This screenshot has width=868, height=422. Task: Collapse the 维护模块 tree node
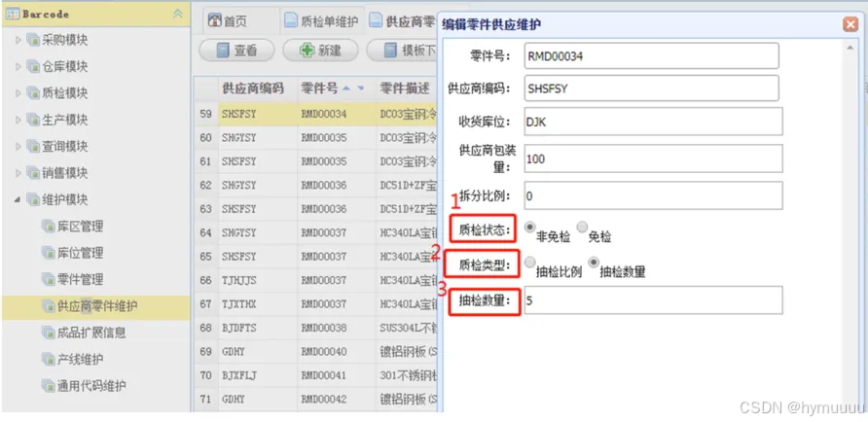(x=18, y=199)
